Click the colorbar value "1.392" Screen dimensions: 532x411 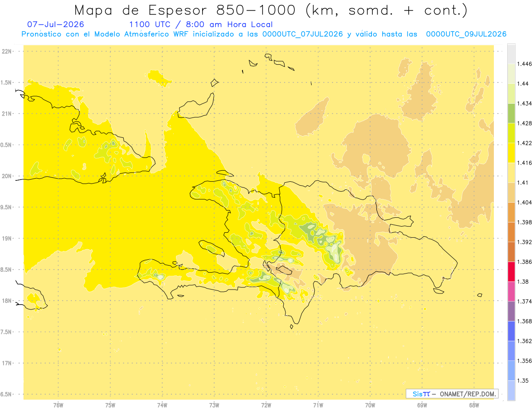[524, 242]
